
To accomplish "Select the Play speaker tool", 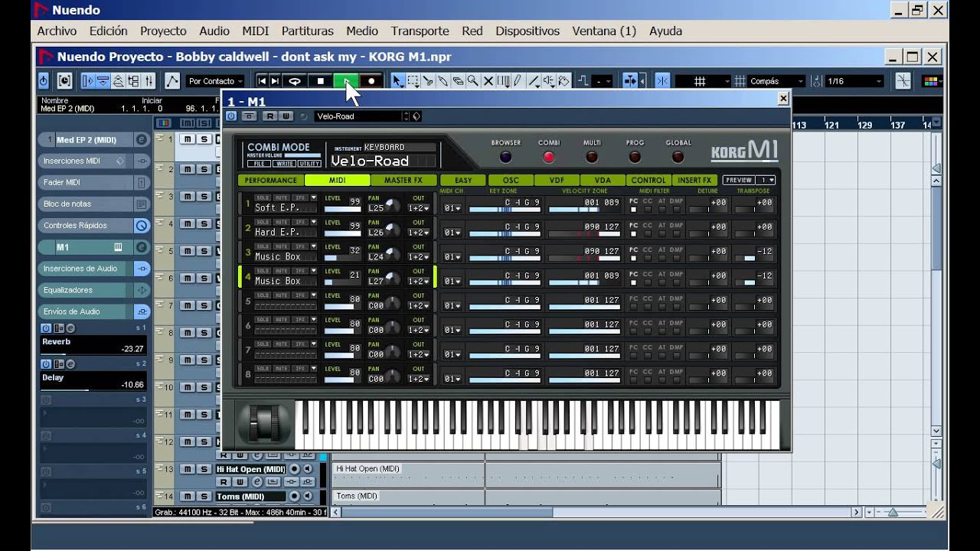I will (549, 80).
